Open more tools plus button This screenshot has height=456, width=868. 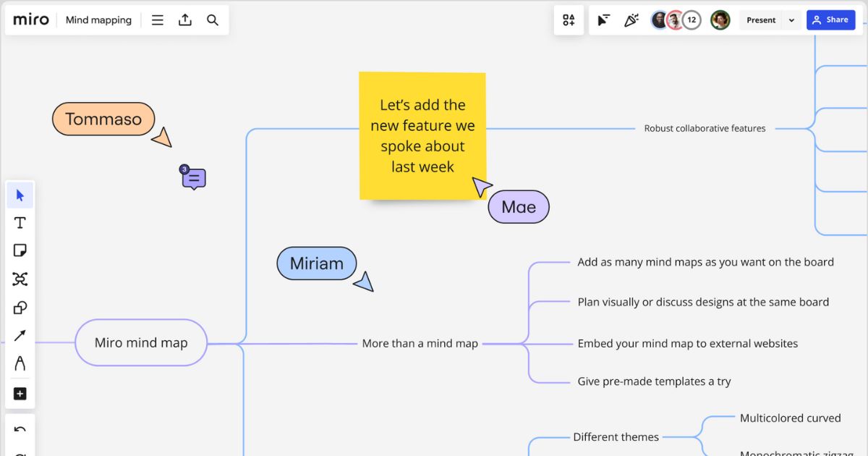[20, 394]
